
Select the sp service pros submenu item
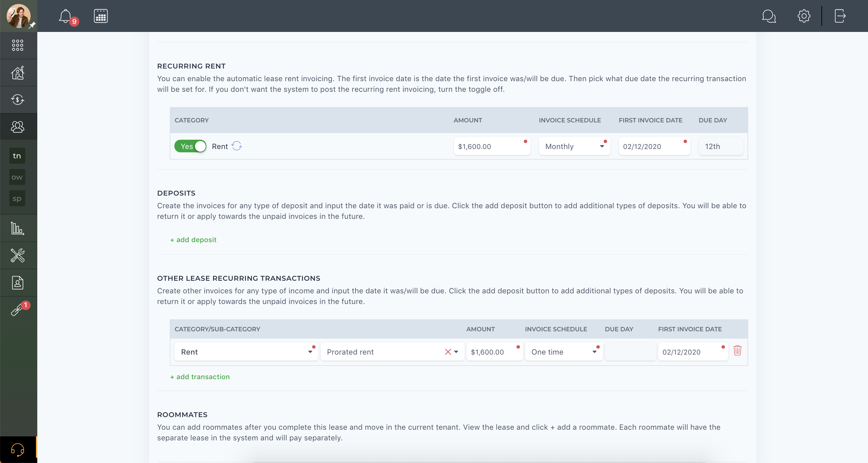(x=17, y=198)
